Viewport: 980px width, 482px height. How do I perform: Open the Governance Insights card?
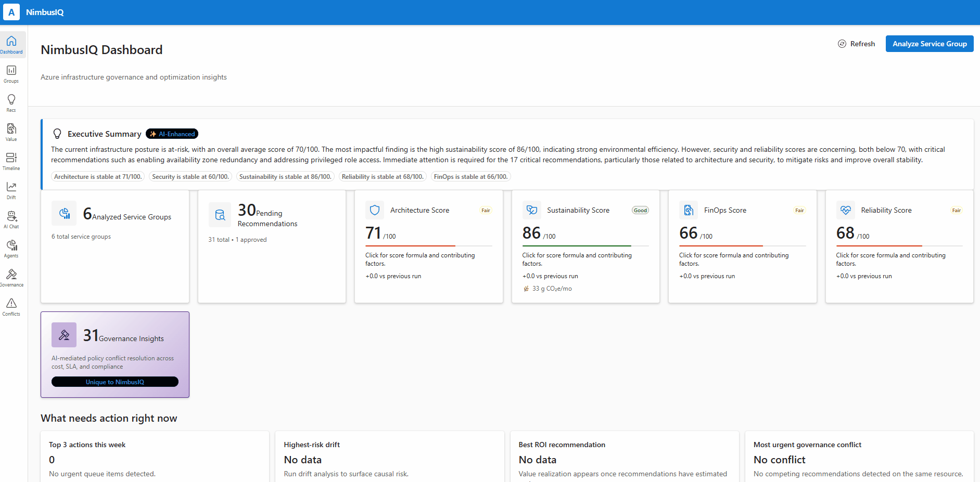[x=114, y=355]
